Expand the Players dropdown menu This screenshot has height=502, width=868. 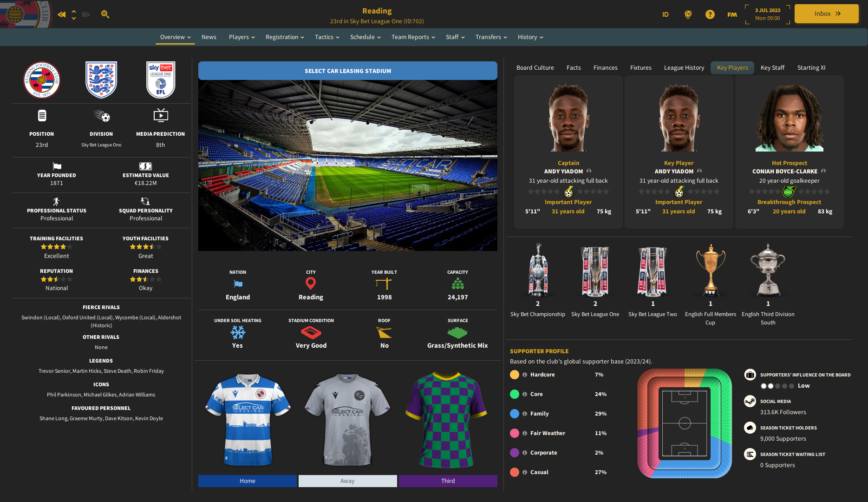(x=241, y=37)
